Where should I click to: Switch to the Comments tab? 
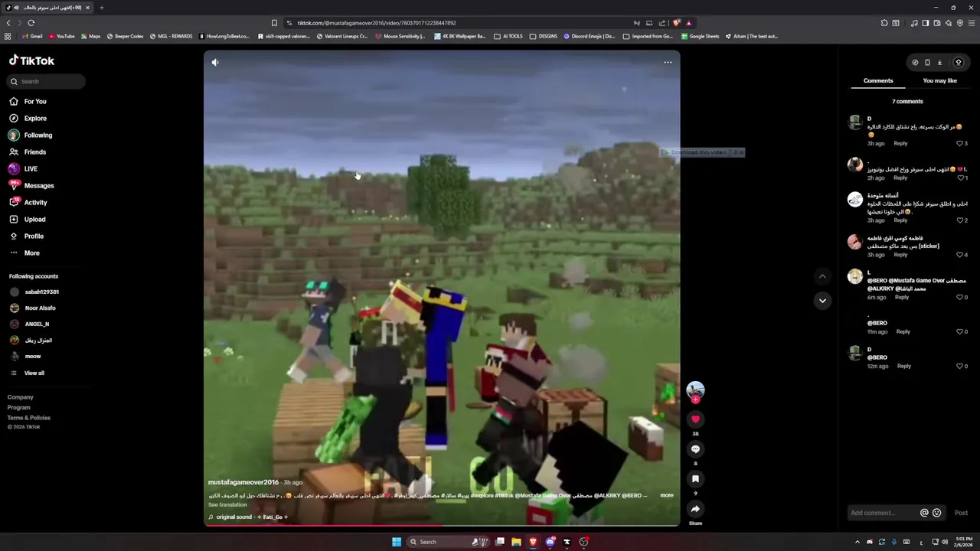878,80
